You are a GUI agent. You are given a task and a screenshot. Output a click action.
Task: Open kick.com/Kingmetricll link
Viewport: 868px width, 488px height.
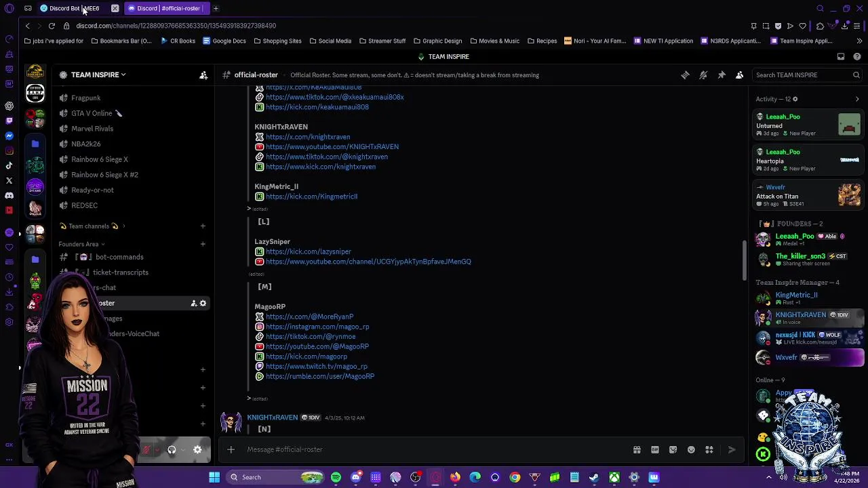click(311, 197)
